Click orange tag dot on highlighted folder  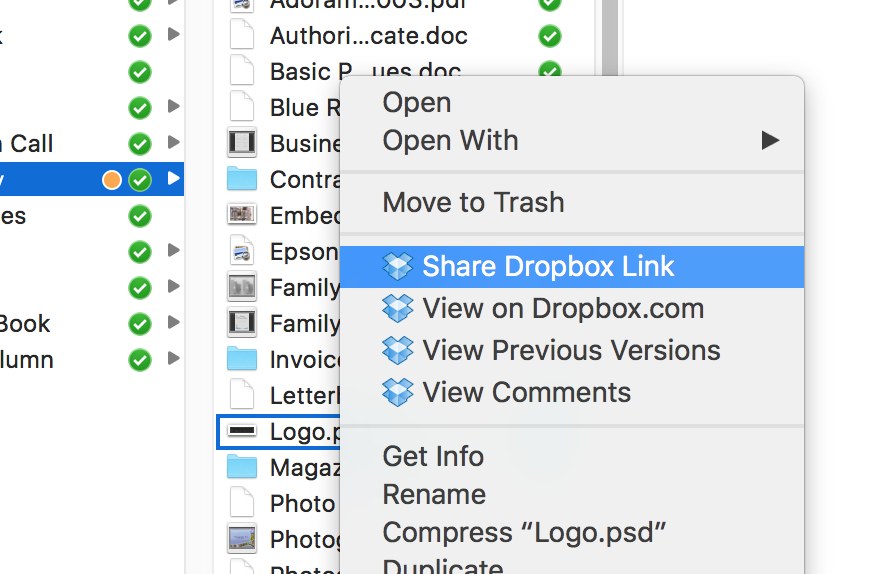112,180
